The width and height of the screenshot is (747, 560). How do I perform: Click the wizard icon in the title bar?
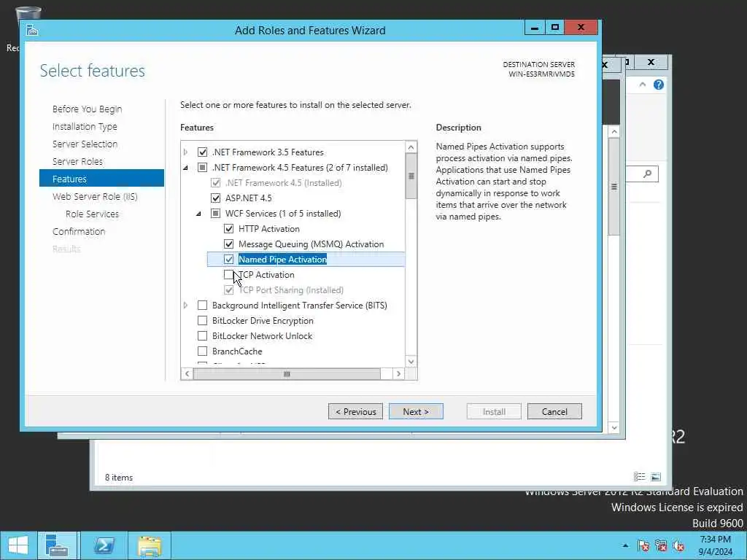click(32, 31)
